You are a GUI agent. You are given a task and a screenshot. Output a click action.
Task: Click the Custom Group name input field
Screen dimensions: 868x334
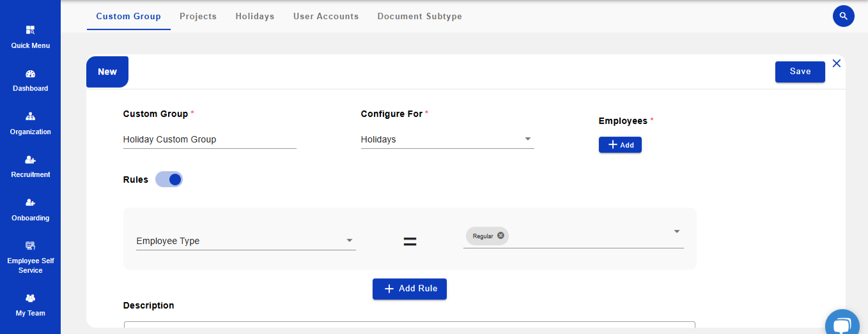(x=209, y=139)
